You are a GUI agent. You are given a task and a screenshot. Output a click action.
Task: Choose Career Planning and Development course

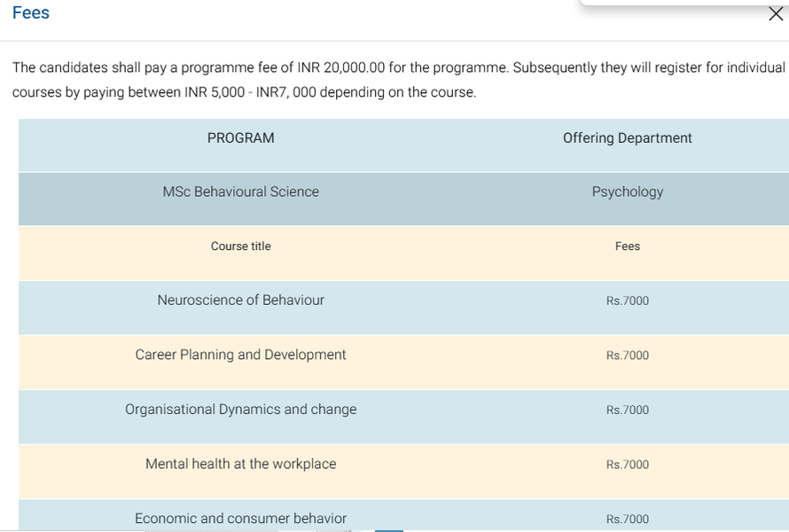click(x=240, y=355)
